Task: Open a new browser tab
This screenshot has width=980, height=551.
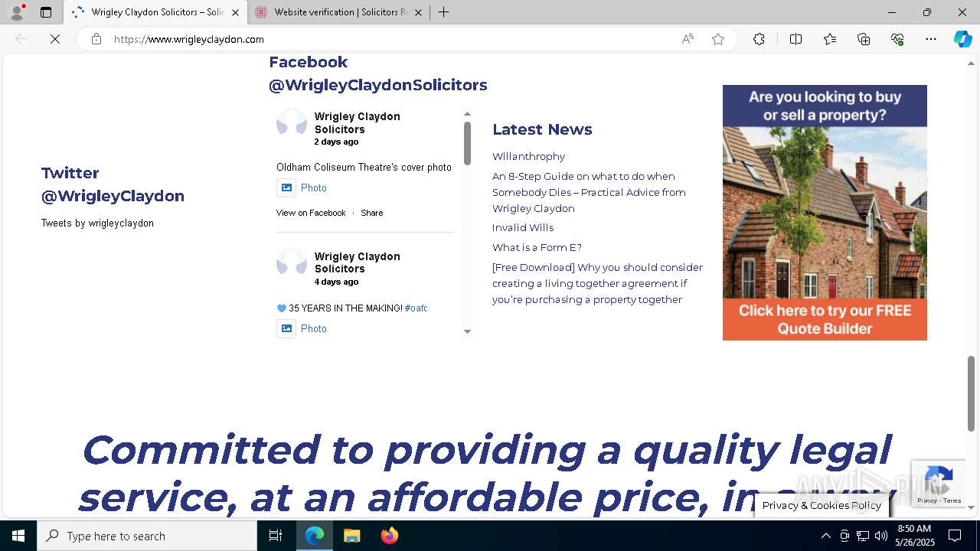Action: point(444,12)
